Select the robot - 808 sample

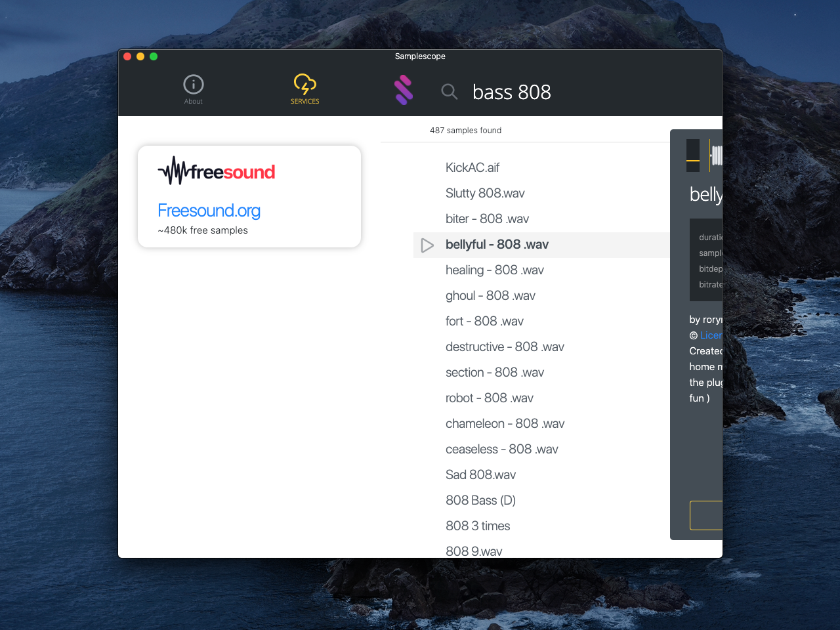[490, 398]
